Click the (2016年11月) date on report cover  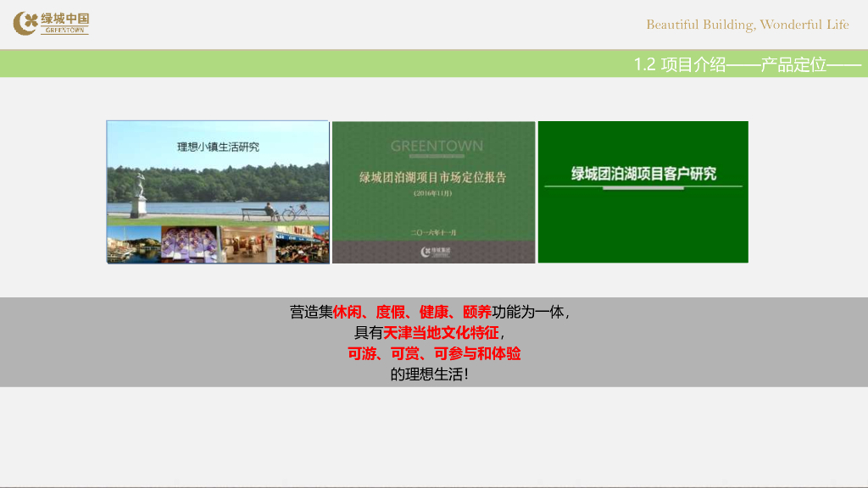coord(433,194)
